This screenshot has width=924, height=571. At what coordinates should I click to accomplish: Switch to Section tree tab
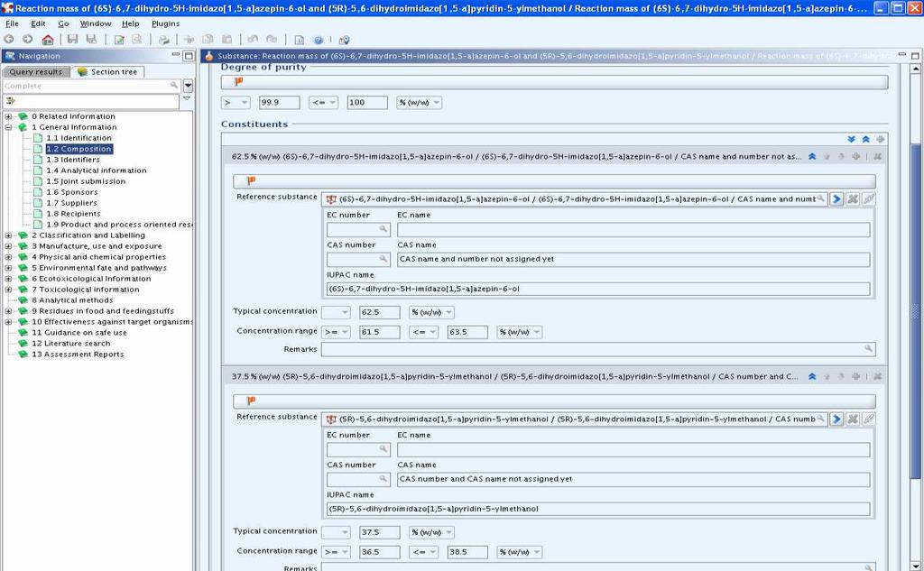[108, 72]
